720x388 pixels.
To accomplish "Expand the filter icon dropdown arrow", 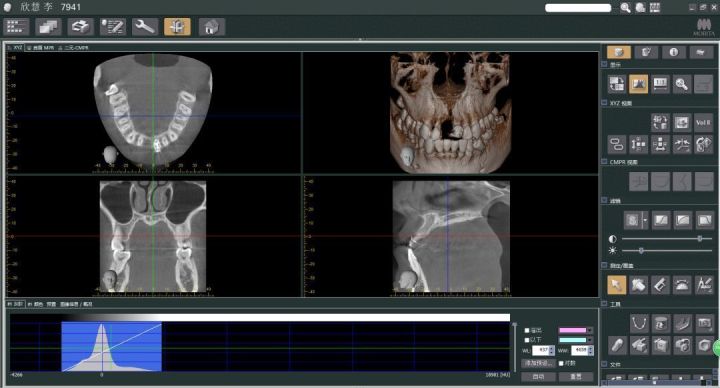I will click(x=645, y=220).
